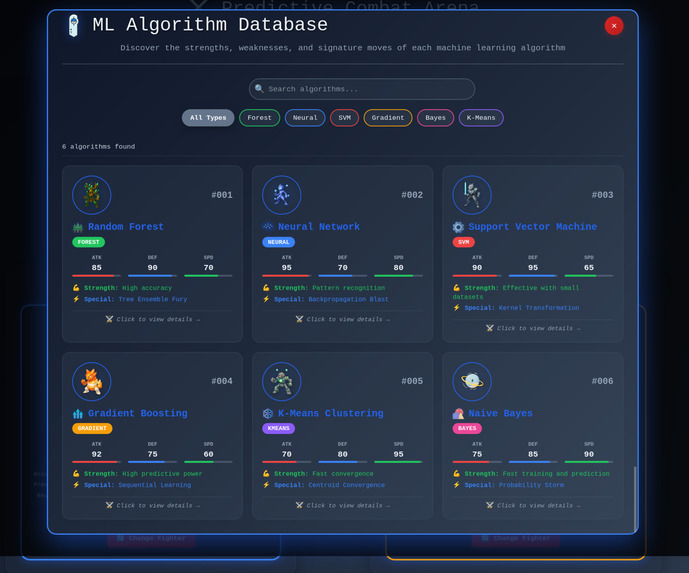Click the Random Forest fighter avatar
Screen dimensions: 689x573
(x=91, y=195)
